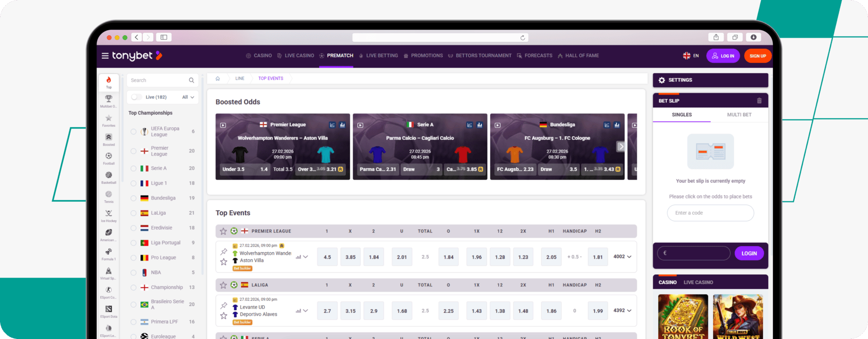Open the Casino menu item
This screenshot has width=868, height=339.
pyautogui.click(x=259, y=56)
